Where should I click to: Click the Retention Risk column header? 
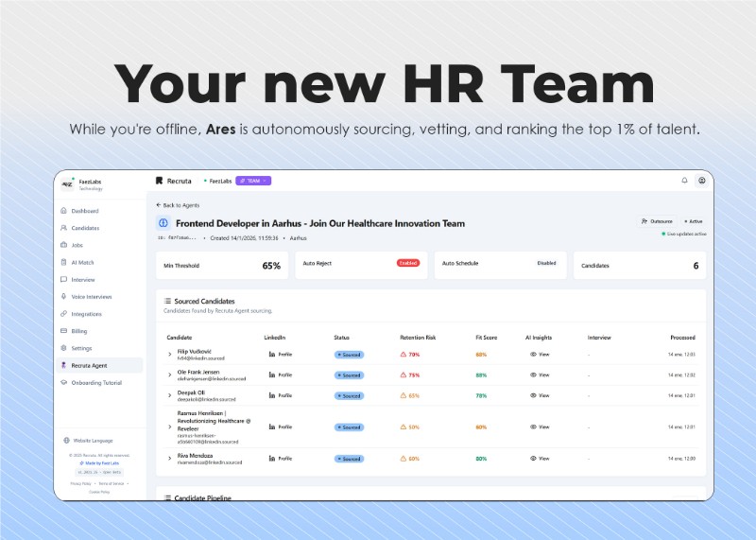(x=418, y=338)
